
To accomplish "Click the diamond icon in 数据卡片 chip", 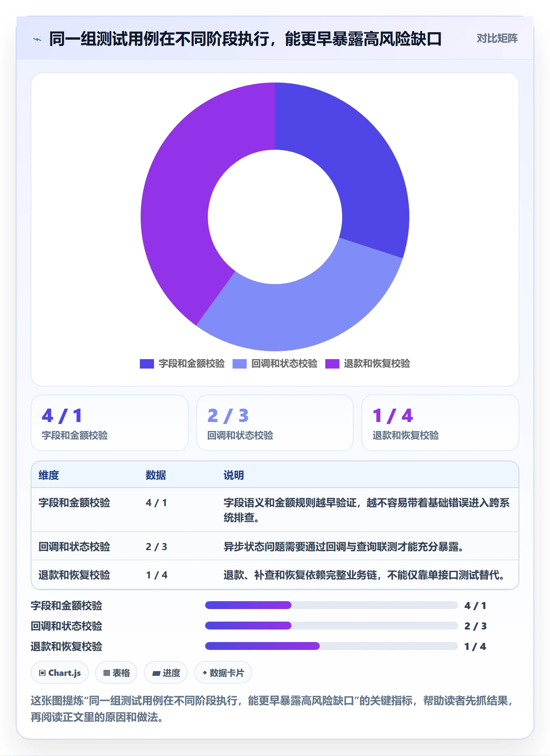I will coord(205,673).
